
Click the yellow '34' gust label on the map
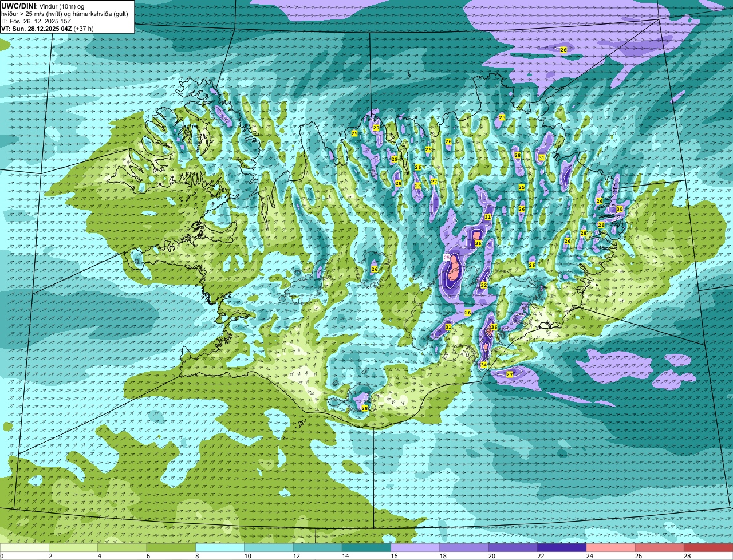[x=483, y=365]
